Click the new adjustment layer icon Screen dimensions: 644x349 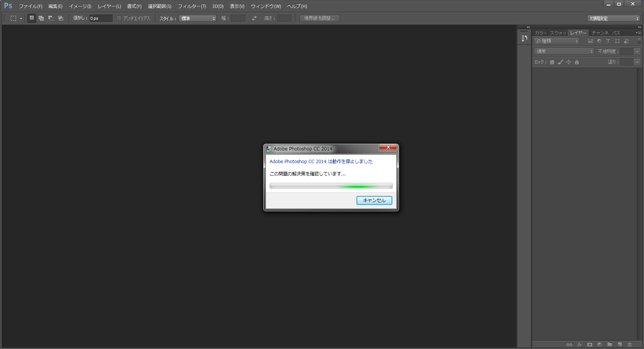click(600, 345)
